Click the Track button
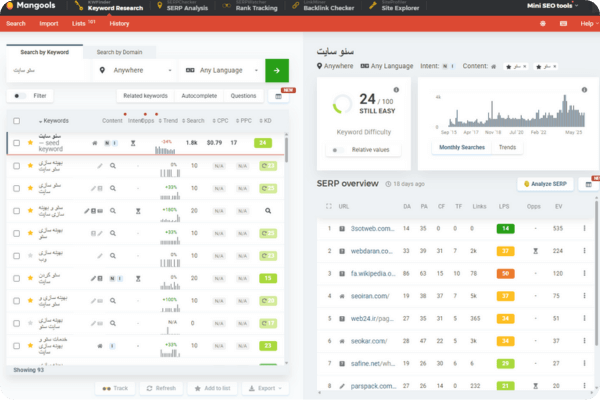 point(115,388)
